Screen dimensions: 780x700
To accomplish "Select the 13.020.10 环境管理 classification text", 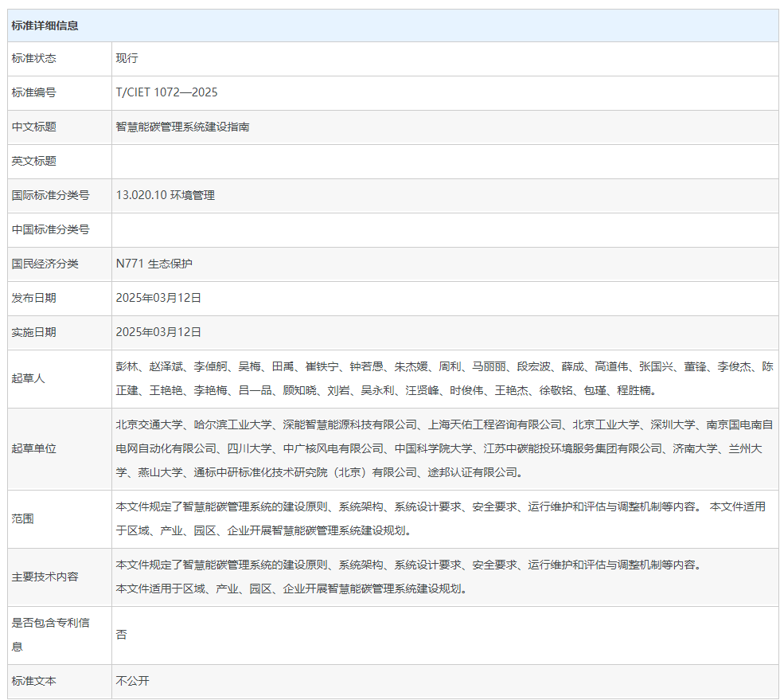I will pos(165,195).
